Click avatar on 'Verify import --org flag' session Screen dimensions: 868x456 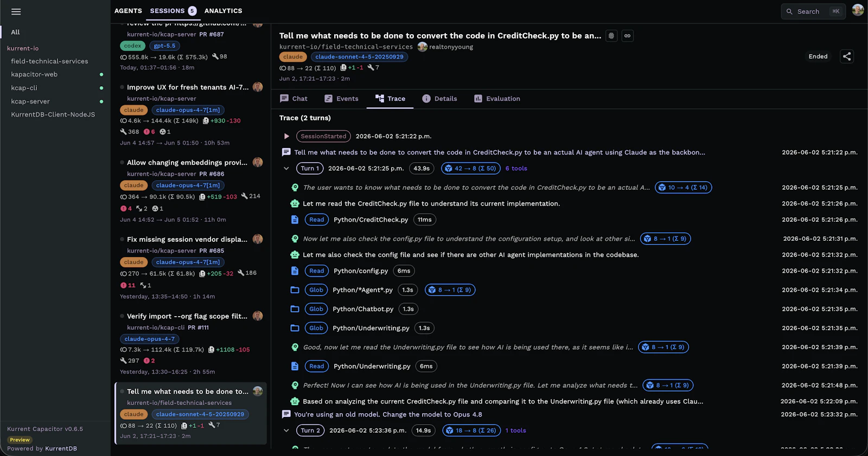[258, 316]
